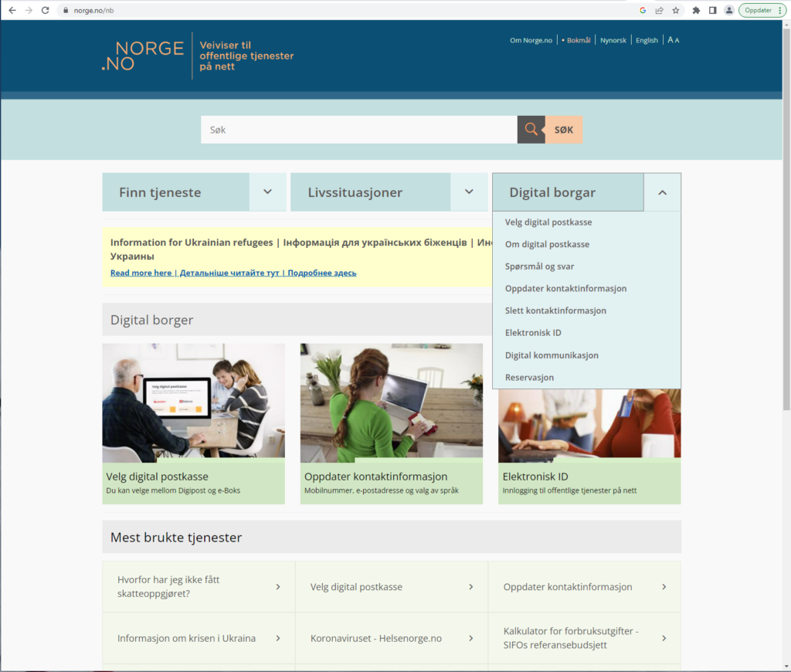Open the browser extensions puzzle icon

pyautogui.click(x=696, y=10)
